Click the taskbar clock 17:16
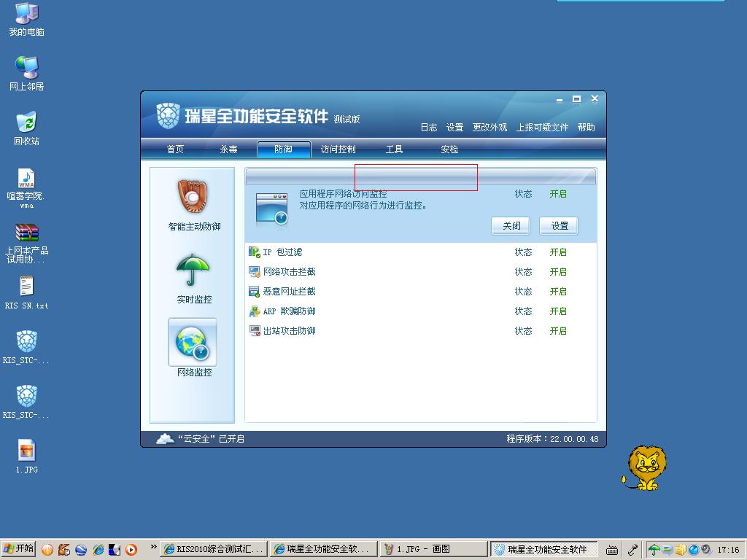Viewport: 747px width, 560px height. [x=729, y=550]
